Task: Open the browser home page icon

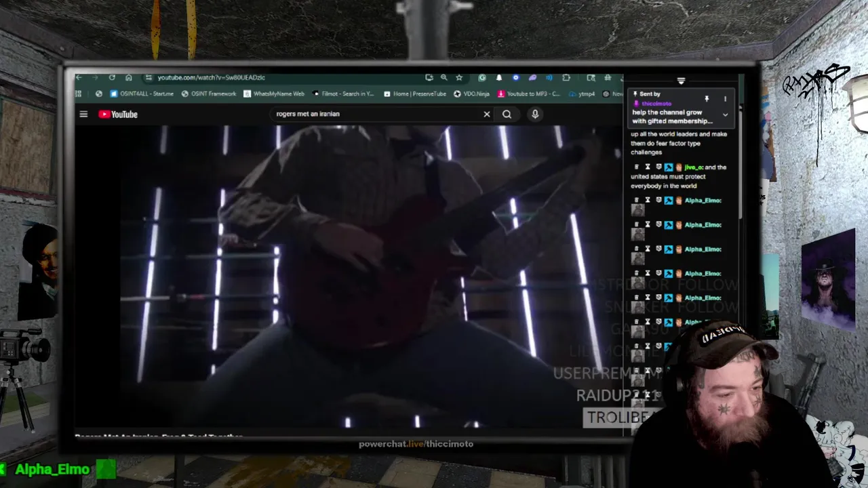Action: [128, 77]
